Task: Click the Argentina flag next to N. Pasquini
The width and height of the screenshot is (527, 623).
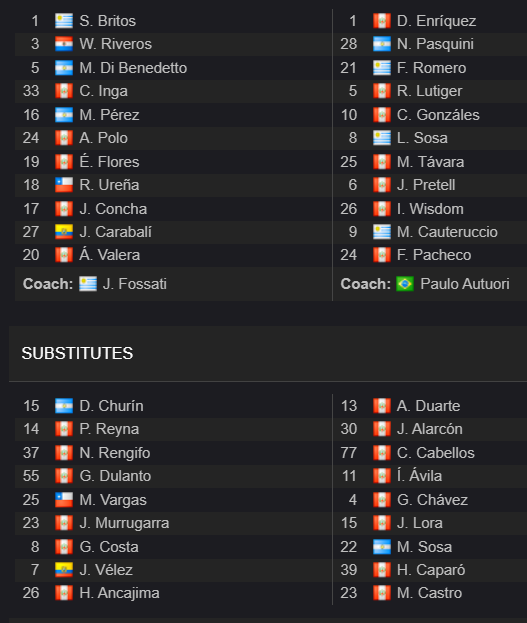Action: pyautogui.click(x=382, y=44)
